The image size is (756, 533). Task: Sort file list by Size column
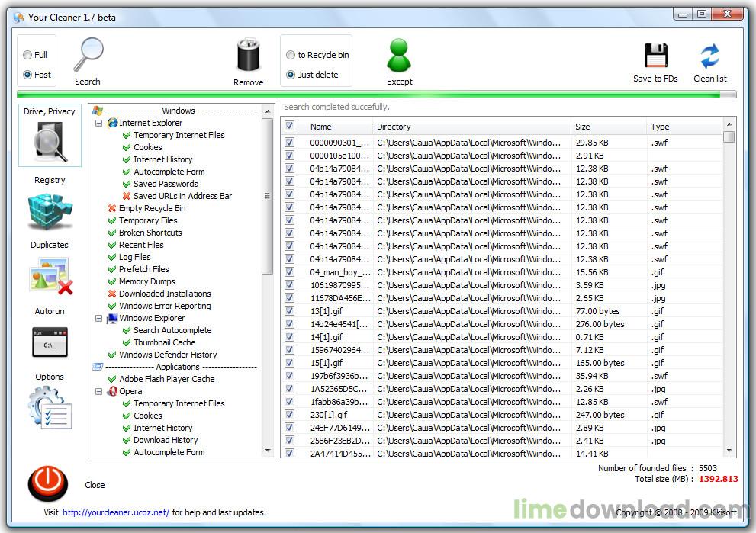click(608, 127)
